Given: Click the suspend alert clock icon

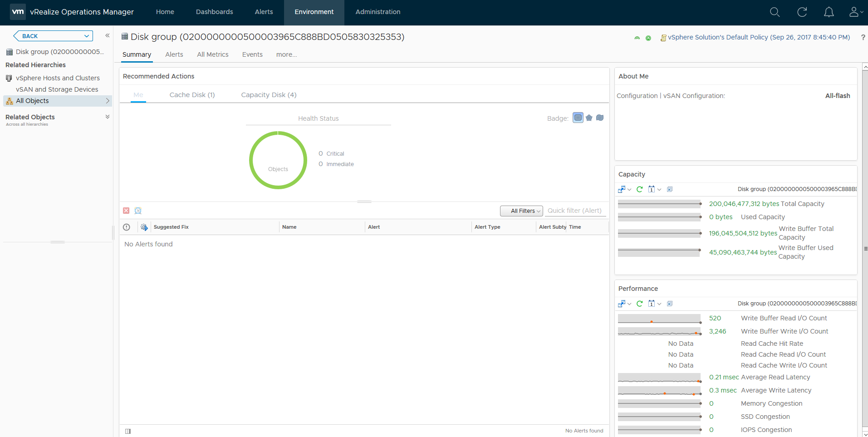Looking at the screenshot, I should click(138, 211).
